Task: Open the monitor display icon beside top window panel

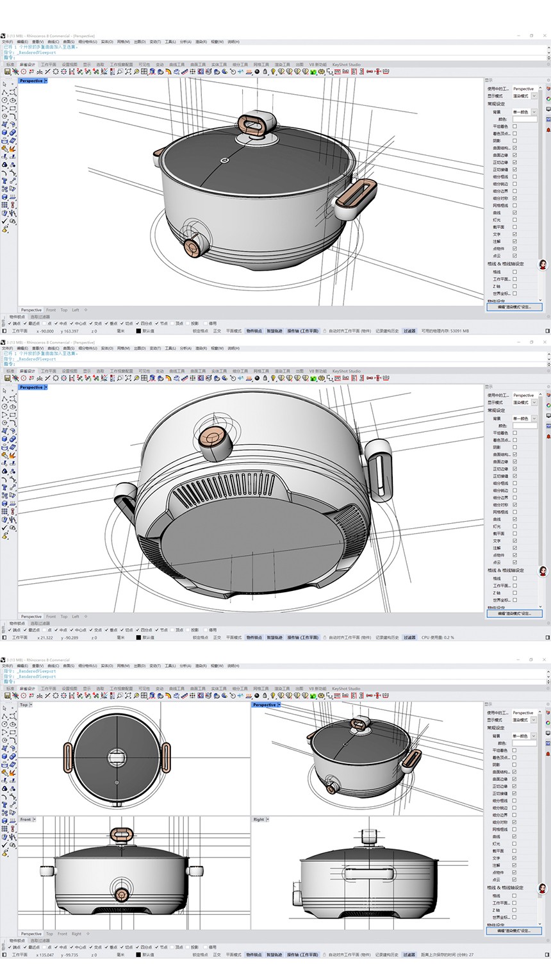Action: (x=548, y=109)
